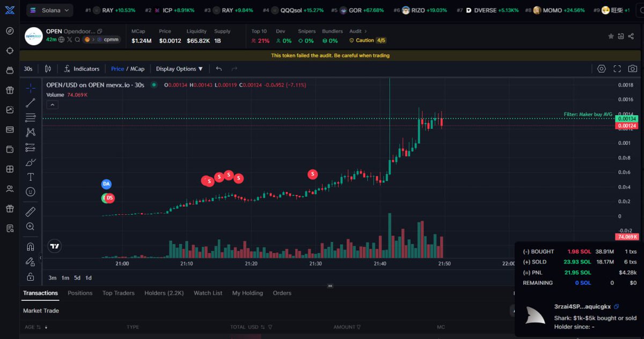Open the crosshair sniper page in sidebar

tap(10, 50)
